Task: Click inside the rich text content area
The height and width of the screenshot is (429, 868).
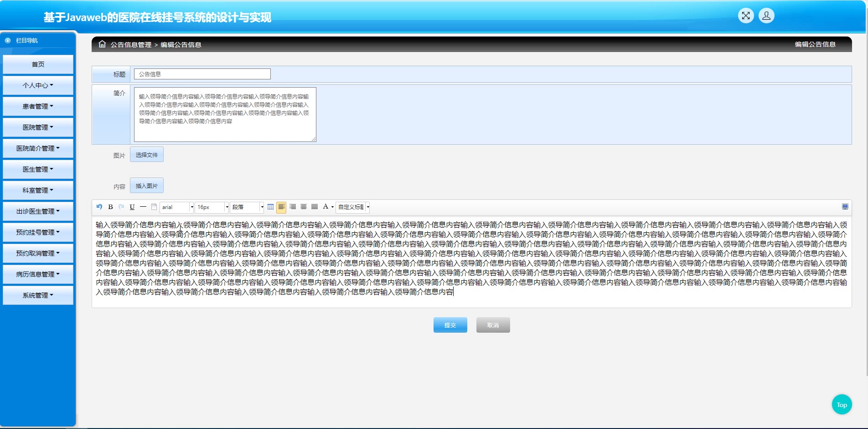Action: click(x=472, y=262)
